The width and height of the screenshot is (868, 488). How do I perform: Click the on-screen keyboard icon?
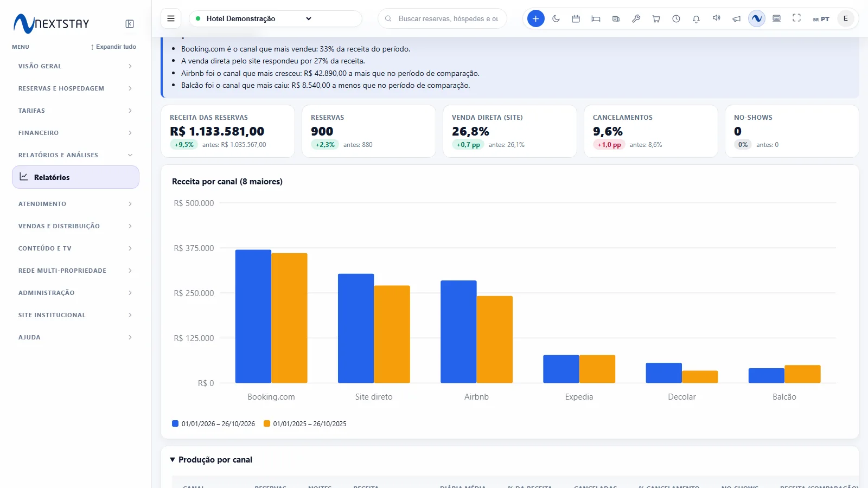(x=776, y=18)
